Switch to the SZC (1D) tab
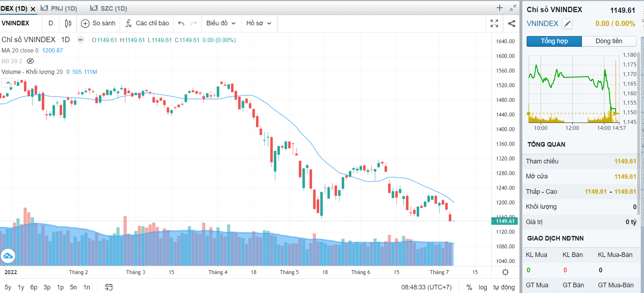Image resolution: width=644 pixels, height=293 pixels. point(109,8)
